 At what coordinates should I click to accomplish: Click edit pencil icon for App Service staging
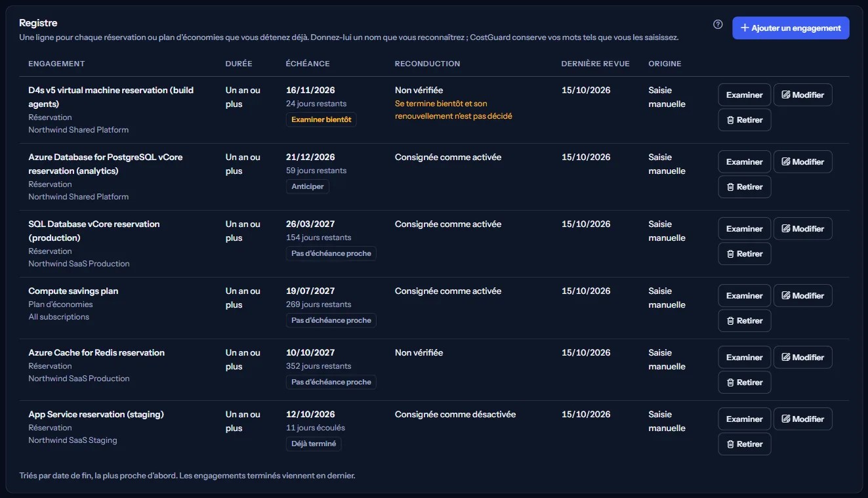(x=785, y=419)
